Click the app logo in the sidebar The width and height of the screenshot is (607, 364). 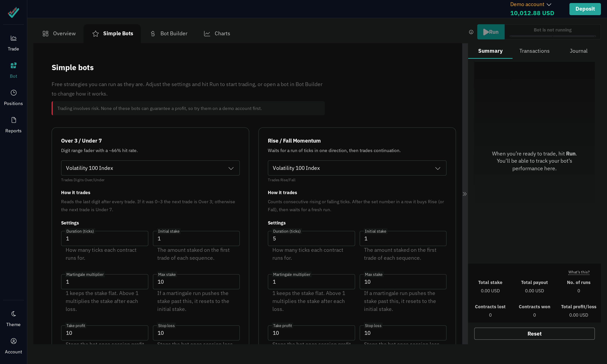[13, 12]
